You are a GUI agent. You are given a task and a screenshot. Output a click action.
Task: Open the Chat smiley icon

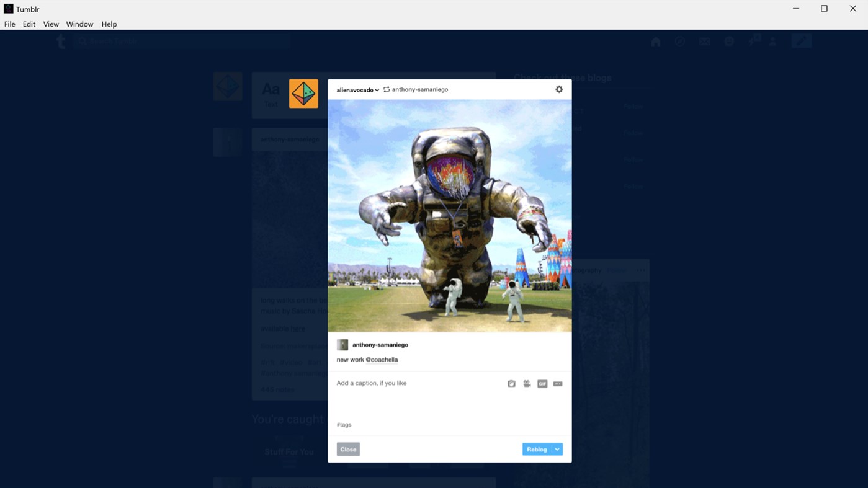(729, 41)
